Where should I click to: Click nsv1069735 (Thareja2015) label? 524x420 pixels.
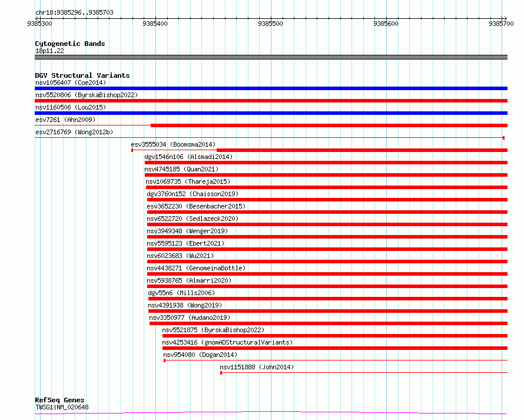188,181
